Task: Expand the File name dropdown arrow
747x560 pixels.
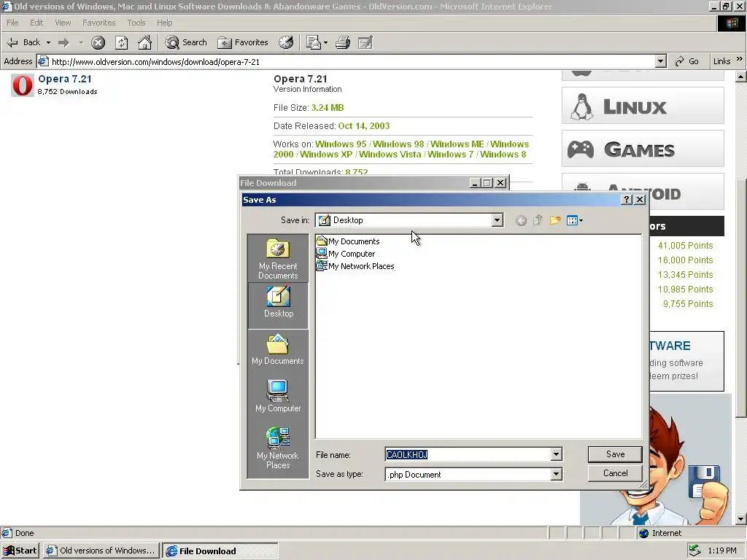Action: pos(557,455)
